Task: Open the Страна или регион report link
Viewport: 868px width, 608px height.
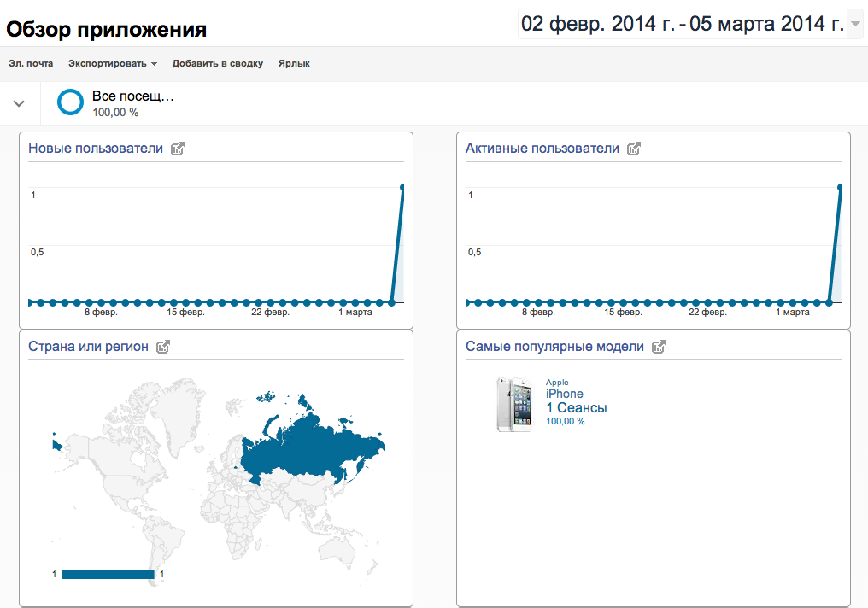Action: tap(88, 347)
